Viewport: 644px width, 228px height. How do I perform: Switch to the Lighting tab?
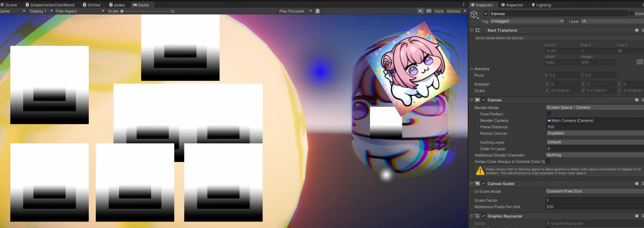pos(541,5)
